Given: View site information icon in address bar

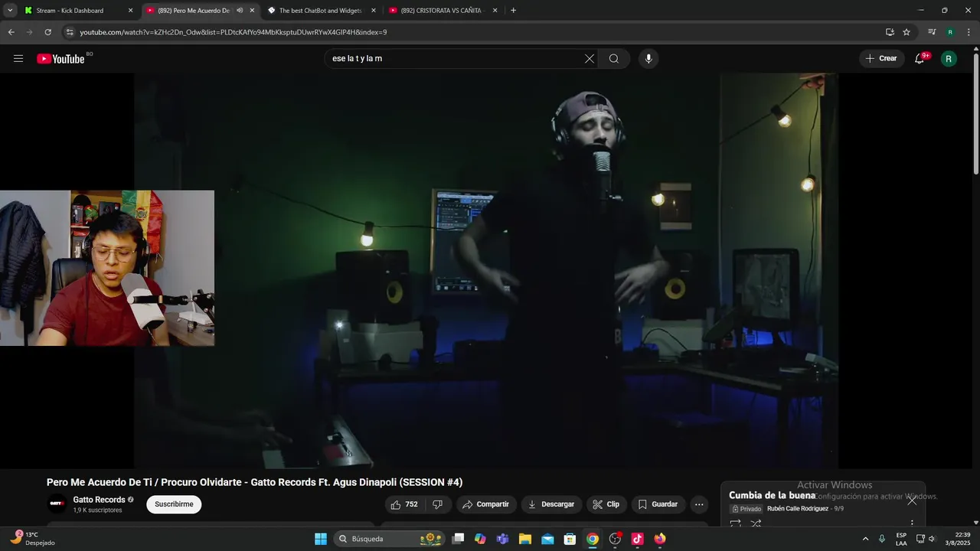Looking at the screenshot, I should [70, 32].
